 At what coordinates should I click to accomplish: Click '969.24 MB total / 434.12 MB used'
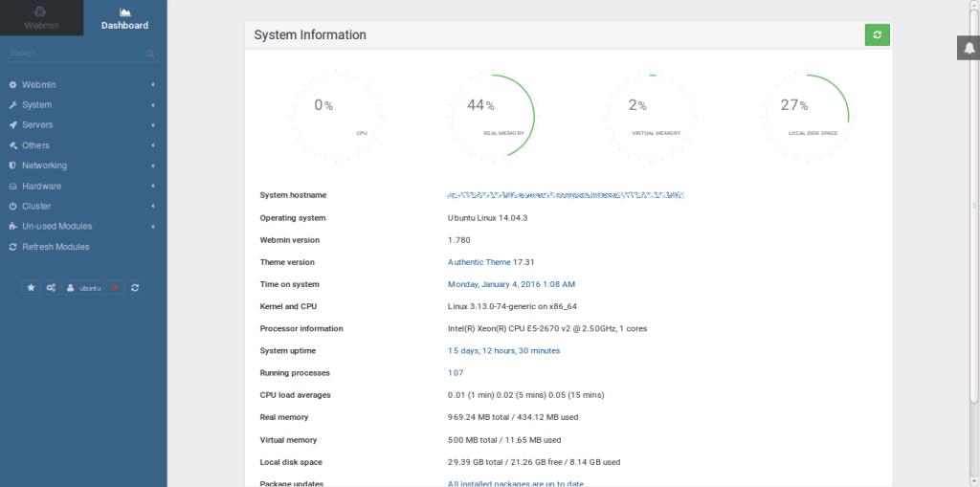coord(513,417)
